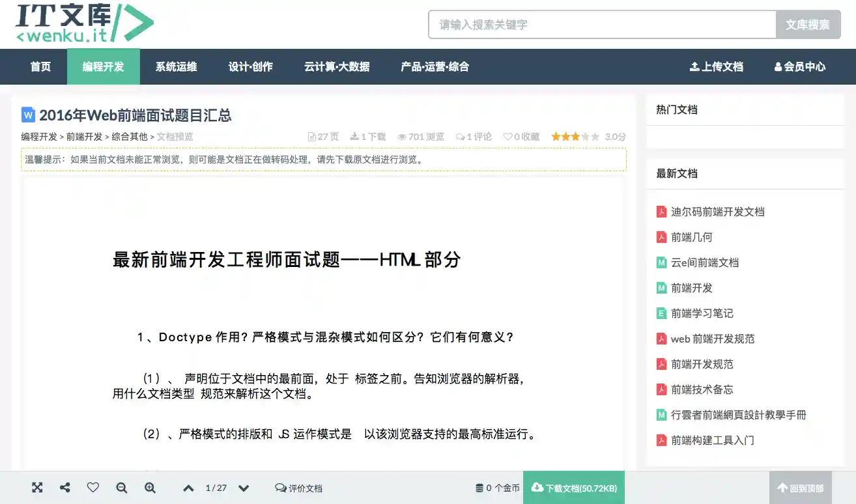Screen dimensions: 856x504
Task: Switch to the 系统运维 tab
Action: click(x=175, y=66)
